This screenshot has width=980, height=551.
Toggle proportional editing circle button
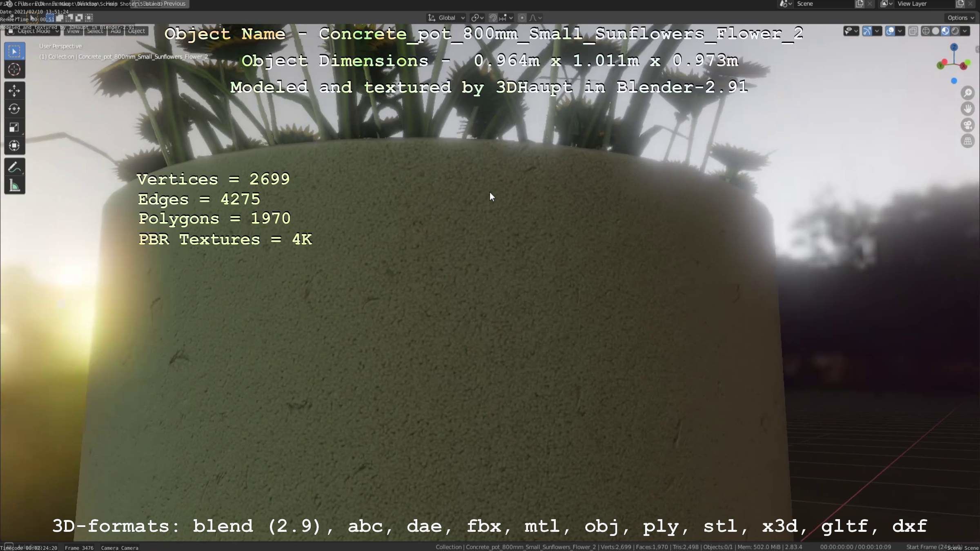[x=522, y=18]
